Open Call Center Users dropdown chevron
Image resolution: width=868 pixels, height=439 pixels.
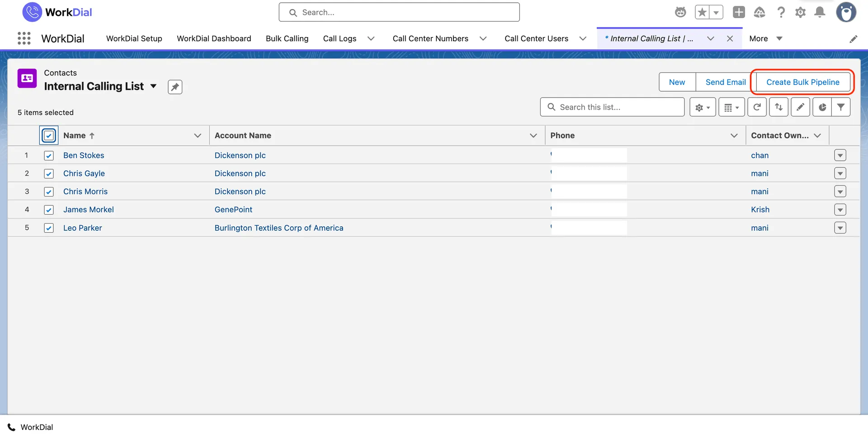tap(583, 38)
